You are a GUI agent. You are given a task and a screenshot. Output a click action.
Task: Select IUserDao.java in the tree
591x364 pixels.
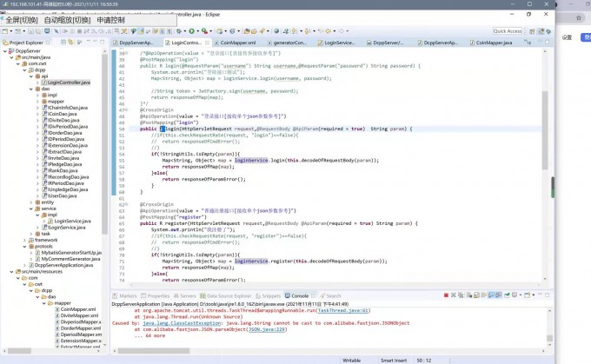coord(60,196)
